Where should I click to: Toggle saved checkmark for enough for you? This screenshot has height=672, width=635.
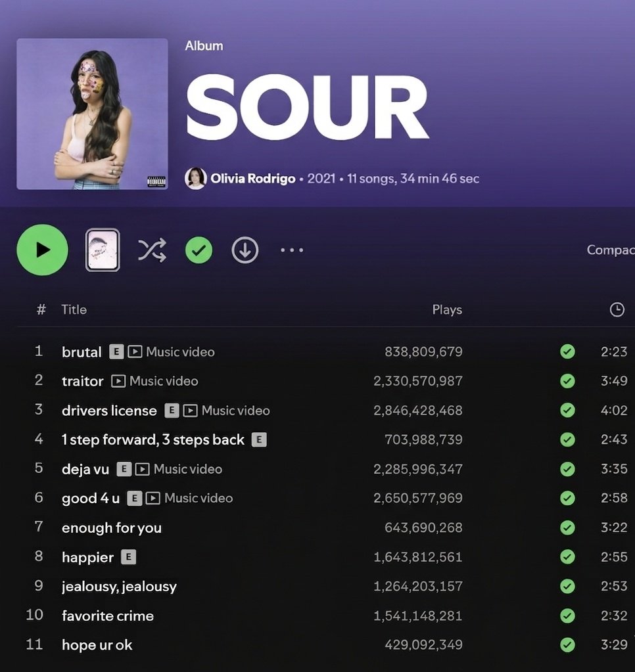[567, 527]
